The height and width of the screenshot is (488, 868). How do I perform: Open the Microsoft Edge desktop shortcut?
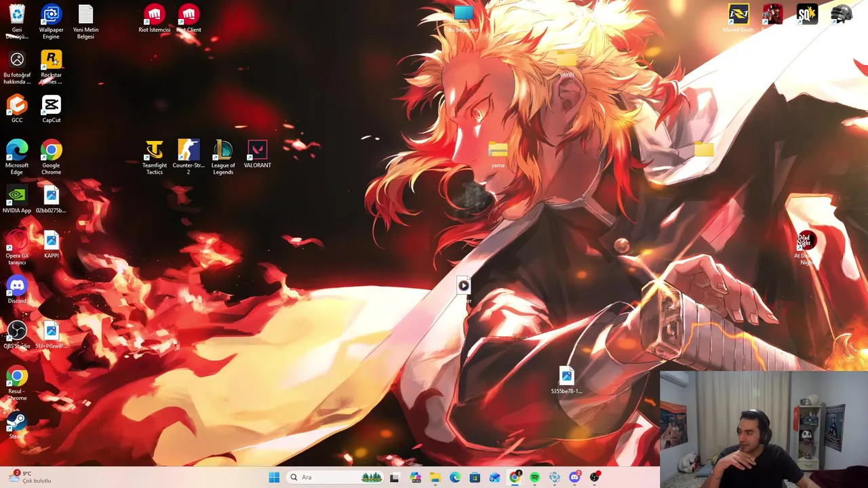pos(17,150)
